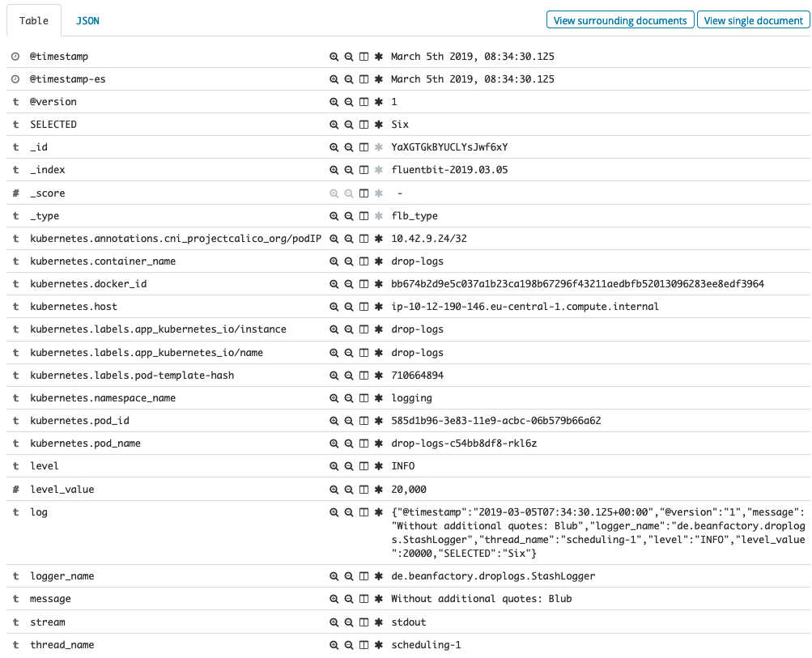Image resolution: width=812 pixels, height=658 pixels.
Task: Filter out value on stream row
Action: pyautogui.click(x=349, y=622)
